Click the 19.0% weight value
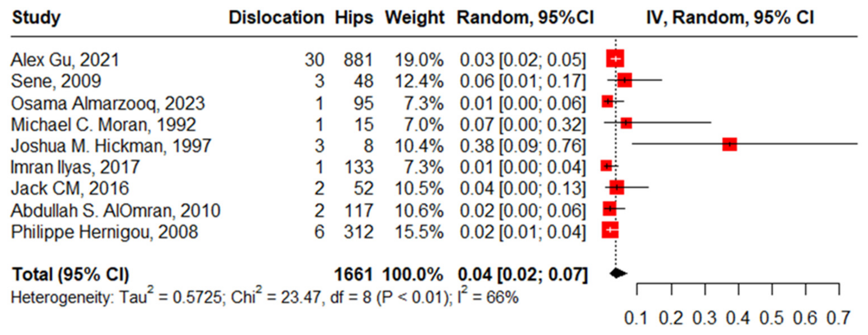Screen dimensions: 868x335 [419, 60]
